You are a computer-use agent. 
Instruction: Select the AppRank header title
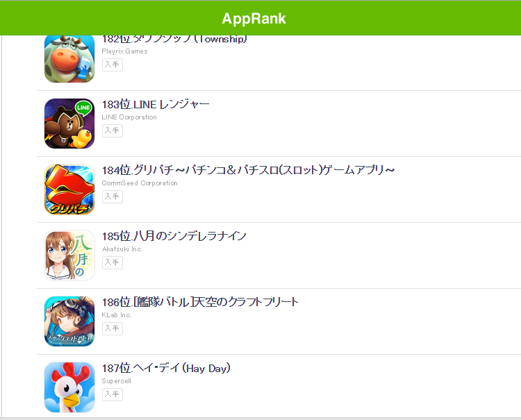pos(254,19)
